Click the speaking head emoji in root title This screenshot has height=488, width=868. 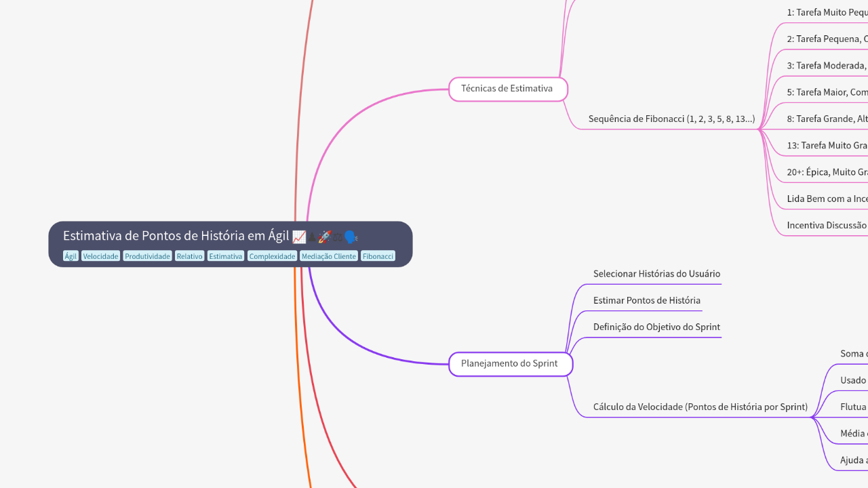351,237
